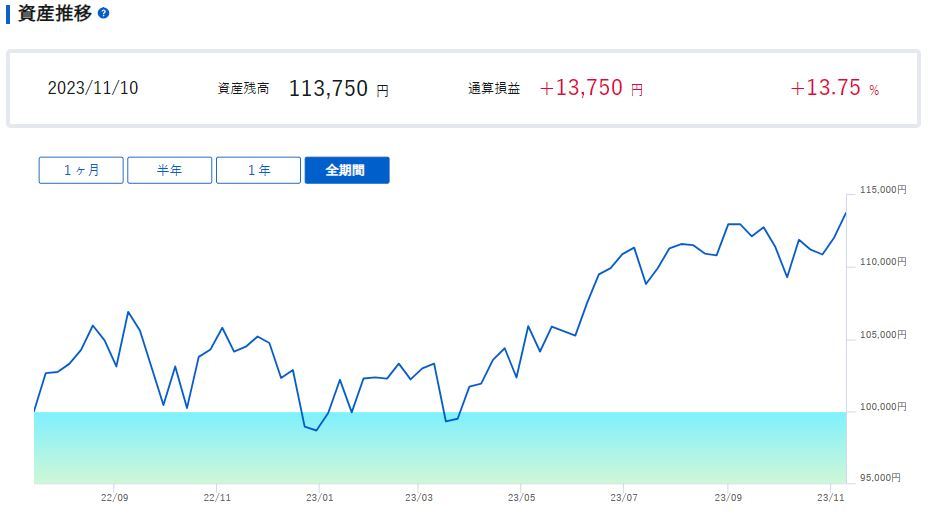Click the 23/05 x-axis date label
The height and width of the screenshot is (518, 929).
[521, 496]
